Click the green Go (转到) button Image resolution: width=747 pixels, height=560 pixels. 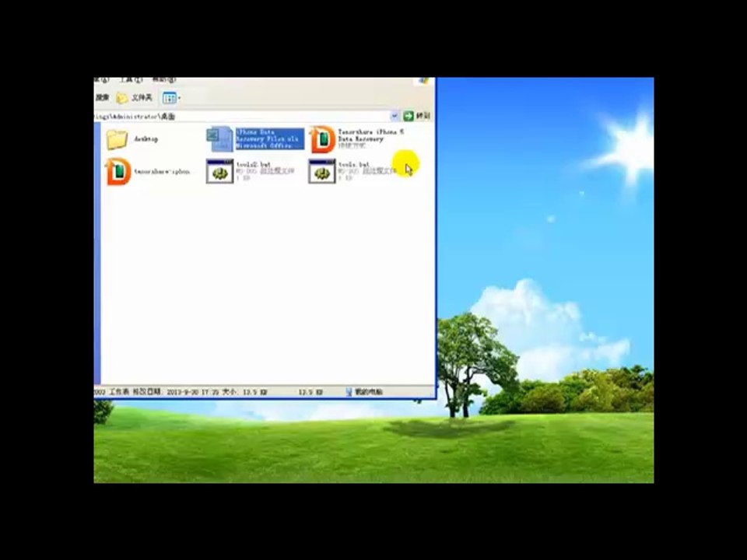(417, 116)
